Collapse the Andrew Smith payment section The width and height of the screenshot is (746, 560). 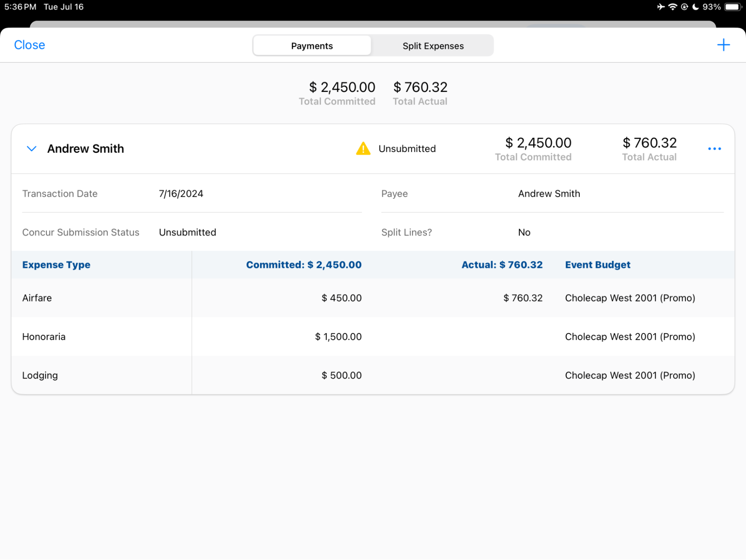click(x=32, y=149)
